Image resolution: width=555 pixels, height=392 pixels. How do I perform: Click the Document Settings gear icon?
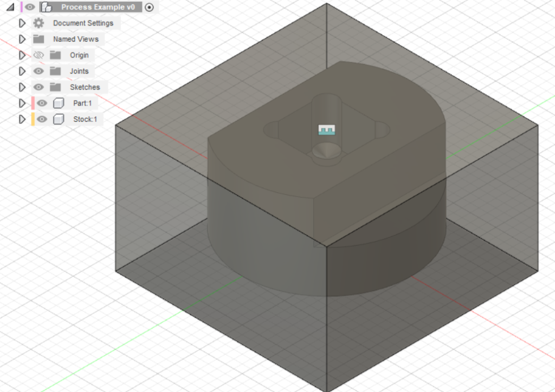pos(38,23)
